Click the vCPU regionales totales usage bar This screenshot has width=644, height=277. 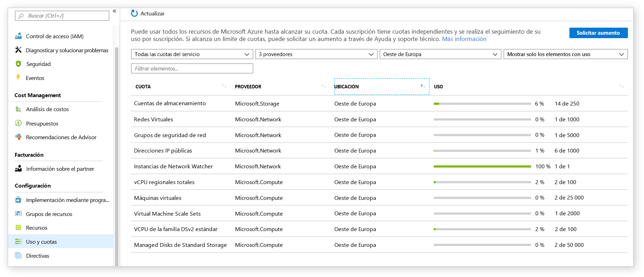point(482,182)
